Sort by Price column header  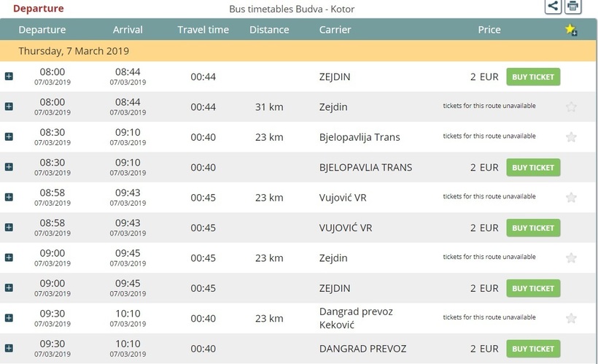[489, 30]
